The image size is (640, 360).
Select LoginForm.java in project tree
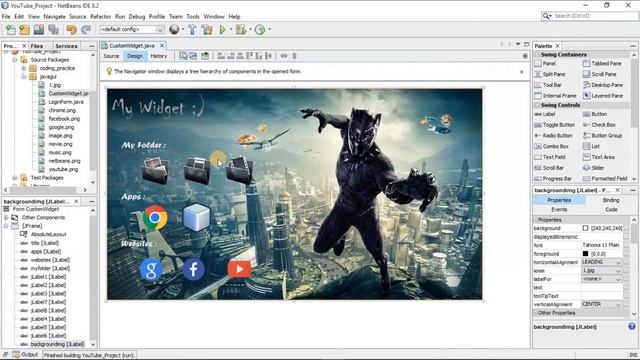pyautogui.click(x=66, y=102)
